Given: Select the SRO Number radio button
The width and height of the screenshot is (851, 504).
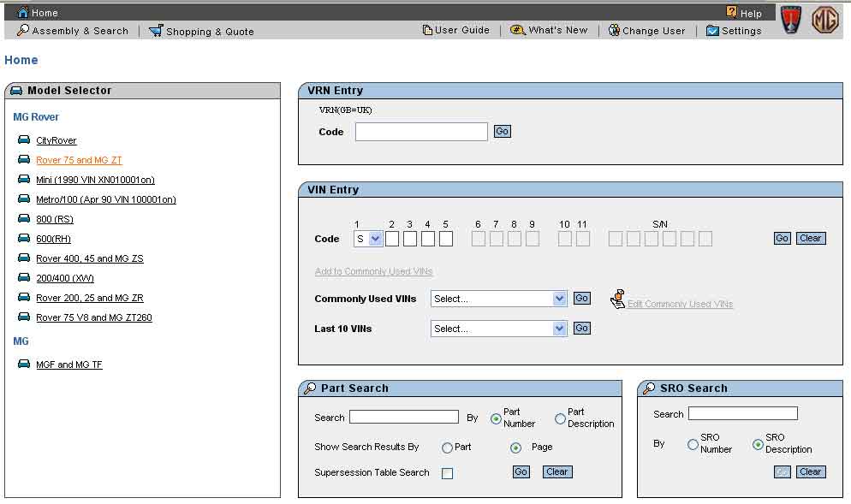Looking at the screenshot, I should click(x=693, y=445).
